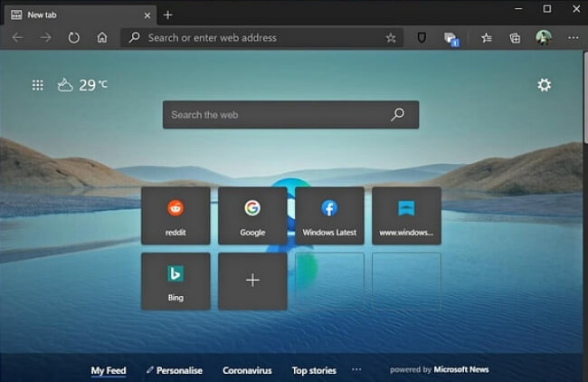588x382 pixels.
Task: Click the magnifier in web search box
Action: (x=397, y=114)
